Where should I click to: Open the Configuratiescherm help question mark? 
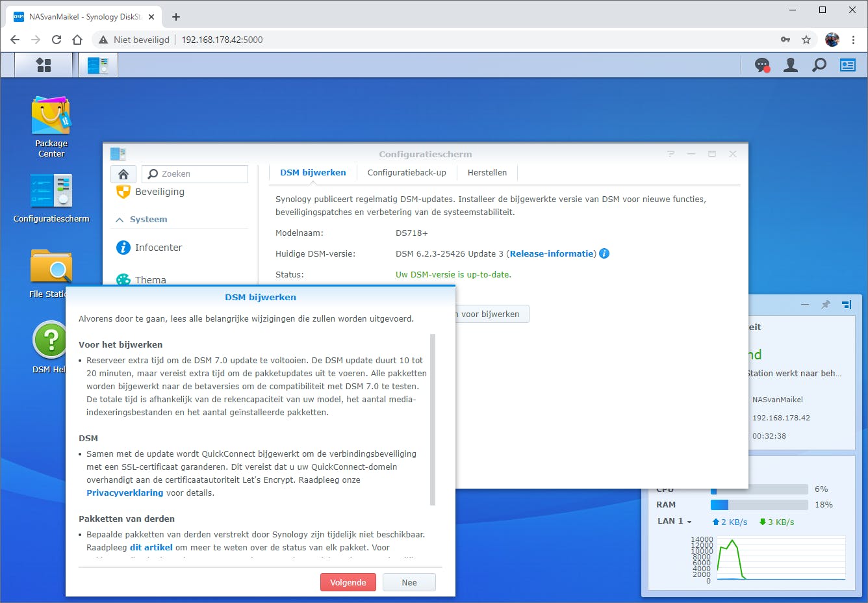pos(670,154)
